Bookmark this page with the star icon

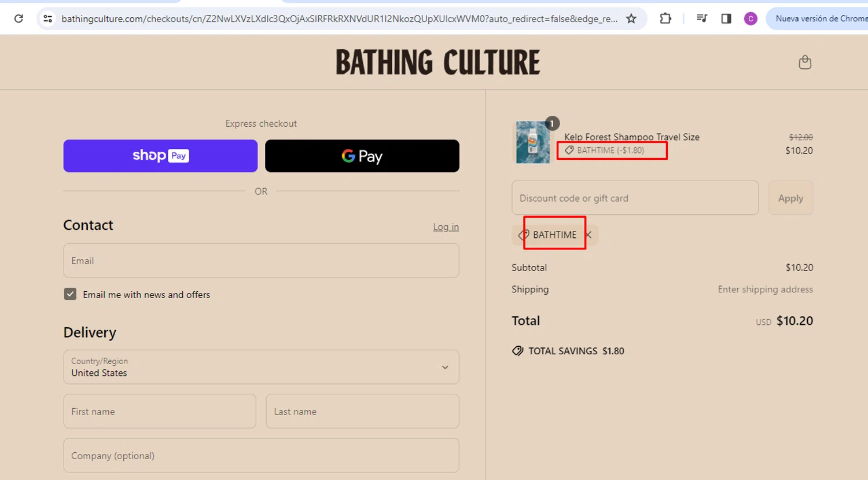tap(631, 19)
